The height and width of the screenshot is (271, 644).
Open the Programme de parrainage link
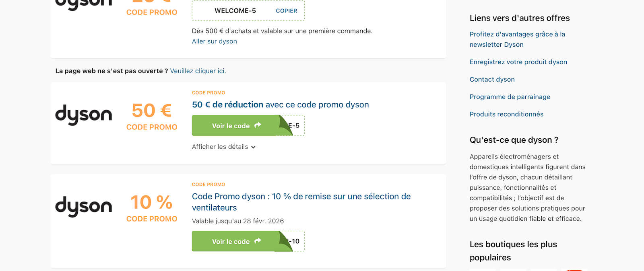[x=510, y=96]
